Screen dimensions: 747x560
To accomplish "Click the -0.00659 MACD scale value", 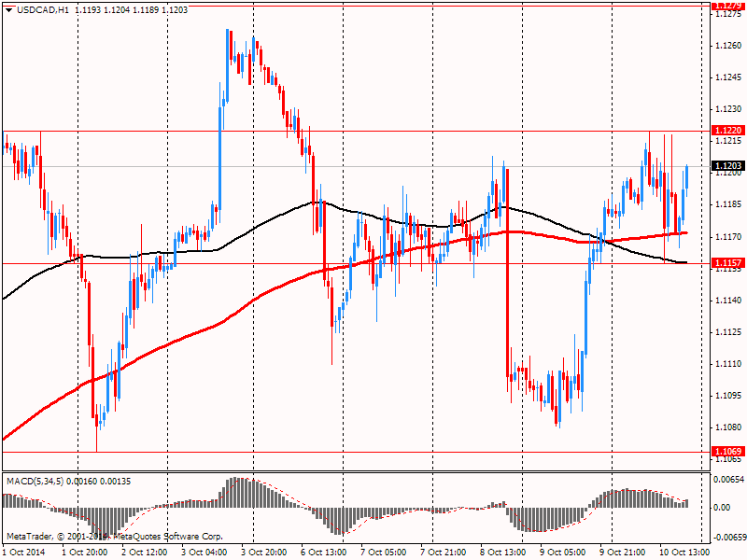I will (x=728, y=538).
